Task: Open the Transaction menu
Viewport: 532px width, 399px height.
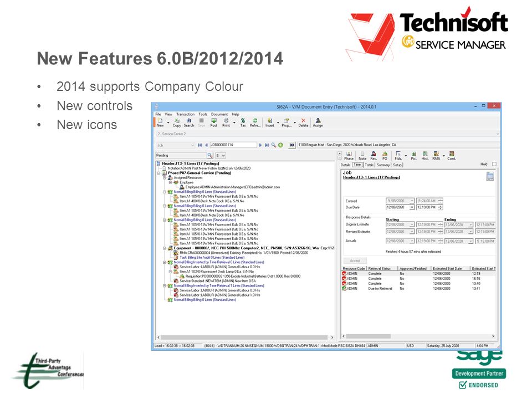Action: click(x=185, y=114)
